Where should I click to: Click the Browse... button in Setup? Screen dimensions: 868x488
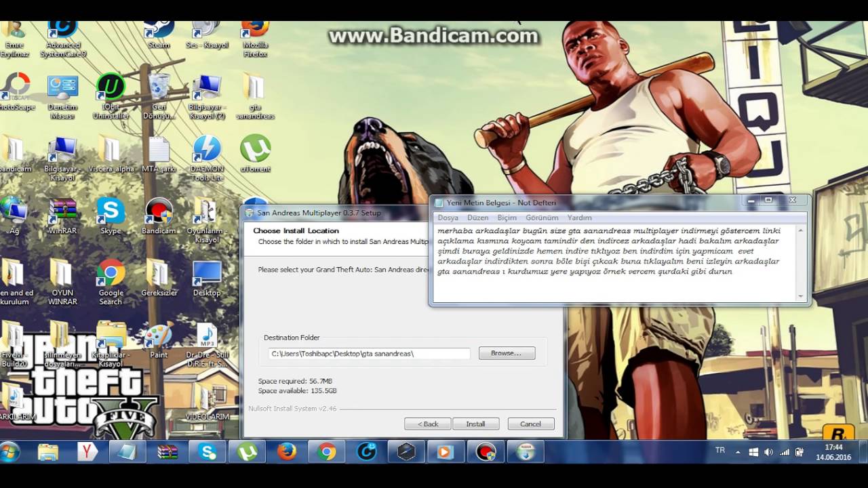coord(507,353)
